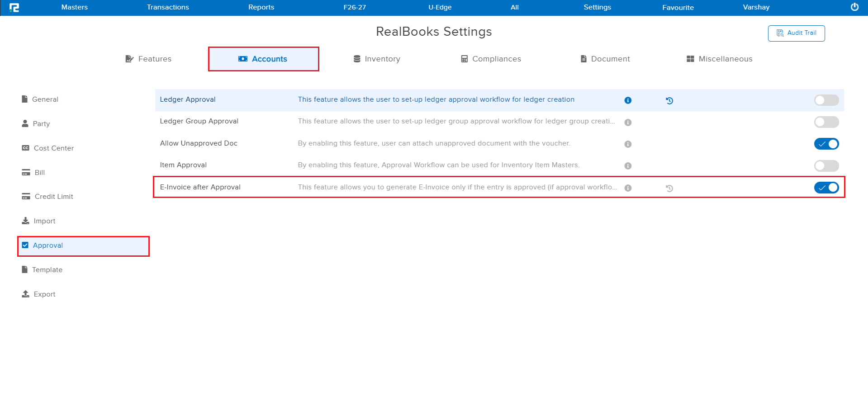Click the Audit Trail button

(x=796, y=33)
